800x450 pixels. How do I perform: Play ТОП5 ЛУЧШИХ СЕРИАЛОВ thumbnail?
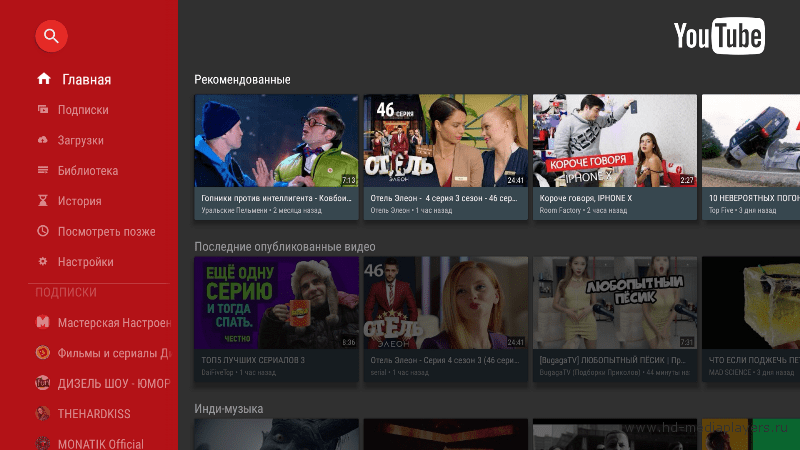(277, 303)
